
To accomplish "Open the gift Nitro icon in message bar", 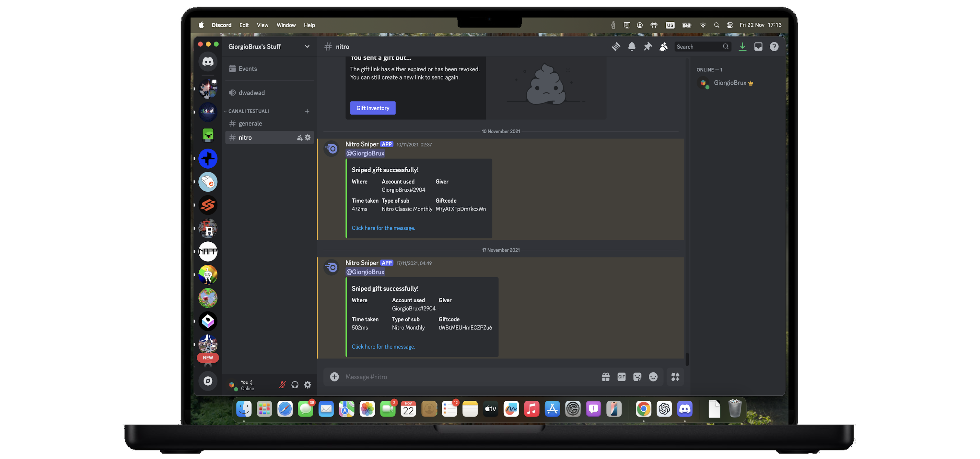I will point(606,377).
